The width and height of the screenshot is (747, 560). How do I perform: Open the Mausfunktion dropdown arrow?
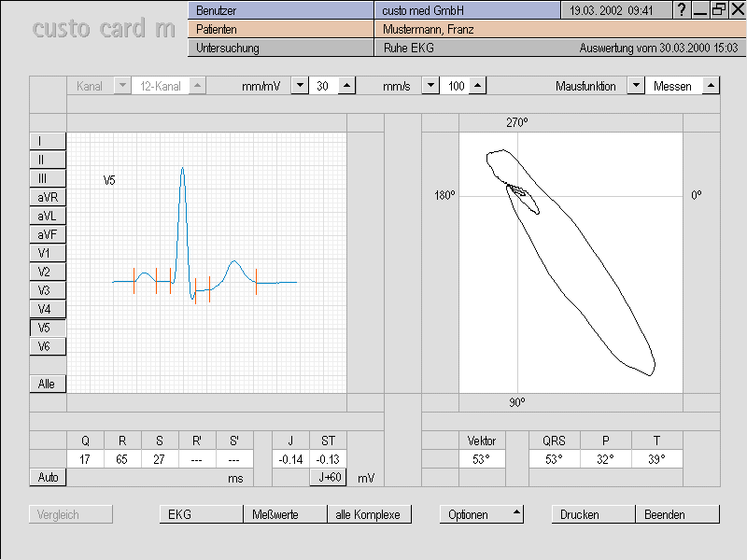(x=635, y=85)
